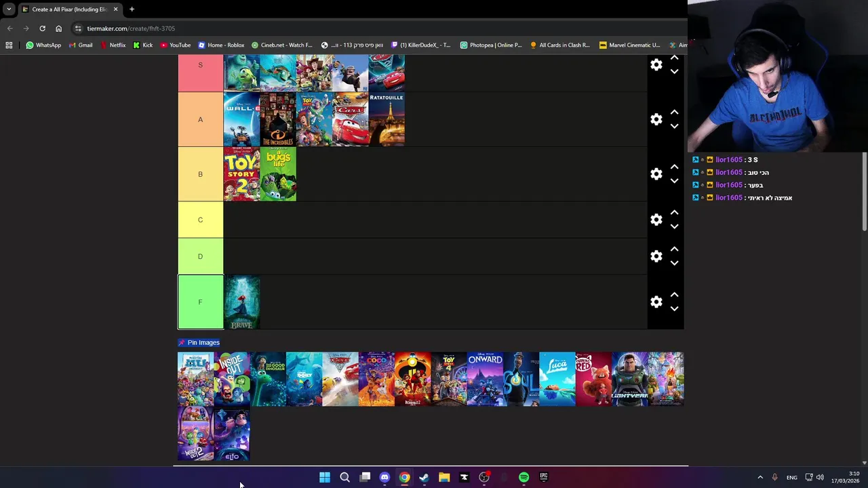Open Epic Games from the taskbar

pos(543,477)
